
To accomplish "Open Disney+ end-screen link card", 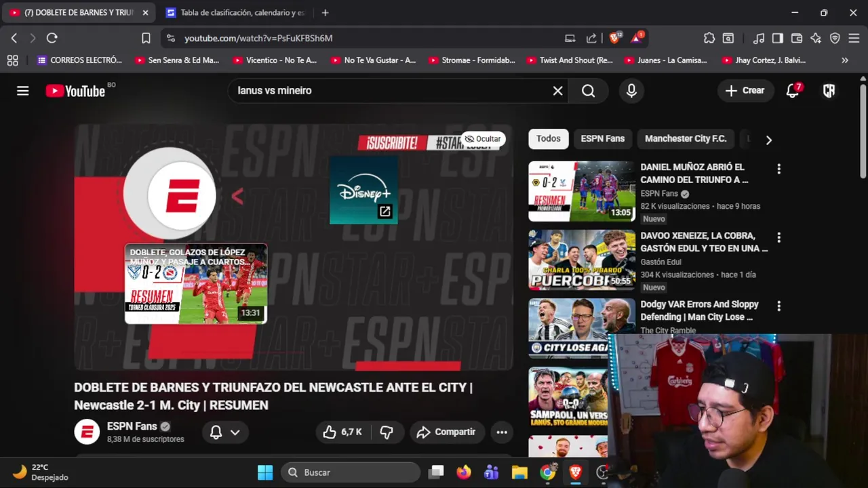I will tap(364, 190).
